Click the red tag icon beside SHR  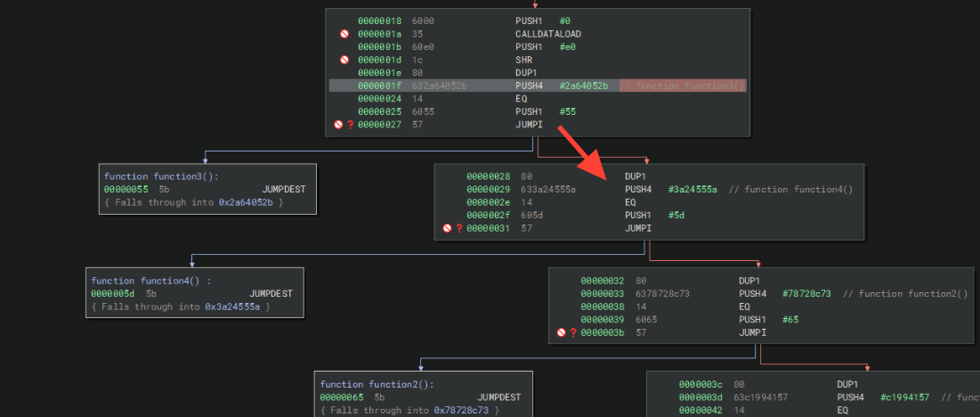344,60
